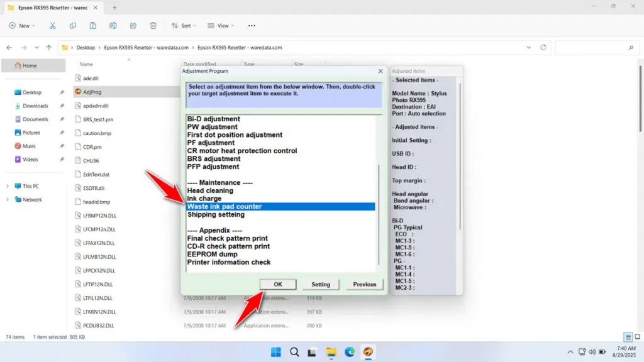Switch to large thumbnails view icon

(x=638, y=337)
